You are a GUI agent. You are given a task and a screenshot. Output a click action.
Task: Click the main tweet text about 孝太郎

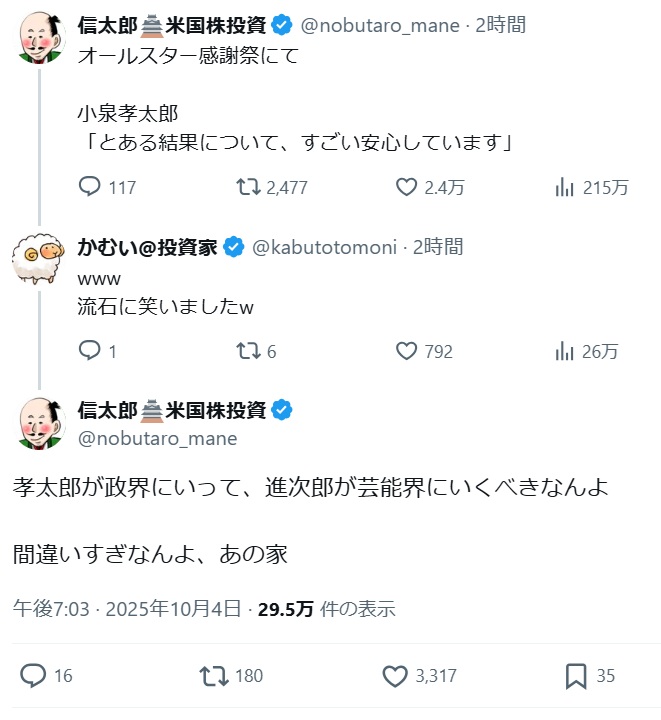310,490
